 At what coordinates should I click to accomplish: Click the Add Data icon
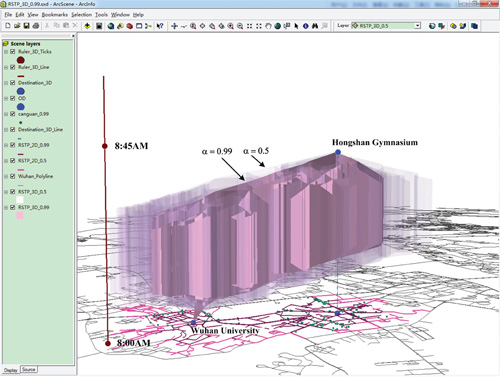pos(87,26)
